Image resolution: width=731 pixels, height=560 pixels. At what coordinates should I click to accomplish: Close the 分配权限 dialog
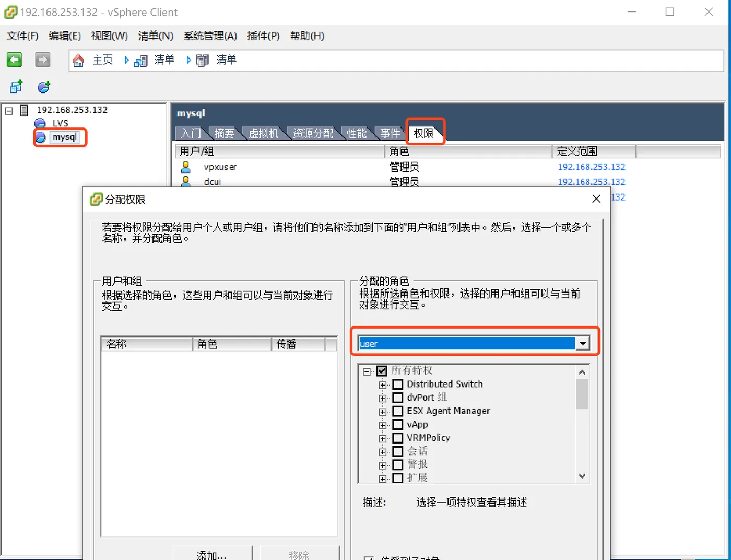coord(596,199)
